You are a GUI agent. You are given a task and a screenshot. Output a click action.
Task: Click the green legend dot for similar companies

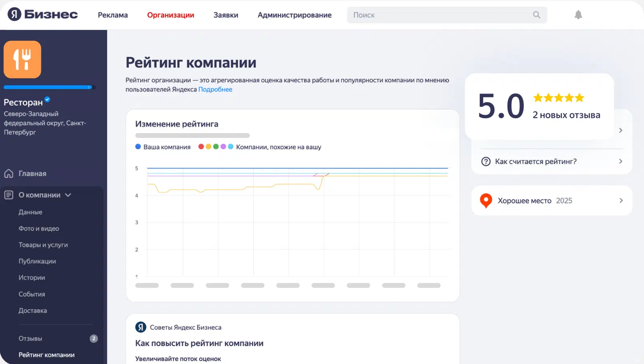[x=216, y=147]
